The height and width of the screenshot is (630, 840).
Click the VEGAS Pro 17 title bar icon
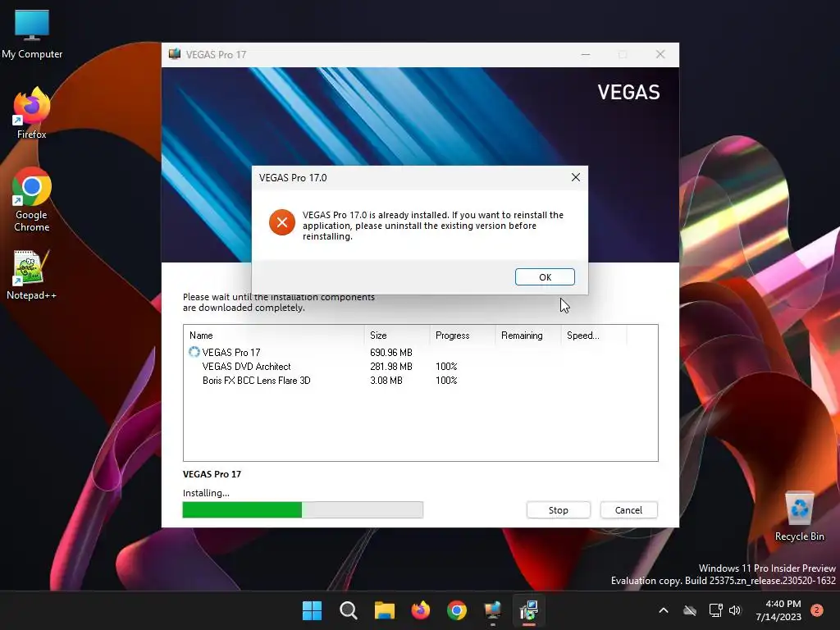click(x=175, y=54)
